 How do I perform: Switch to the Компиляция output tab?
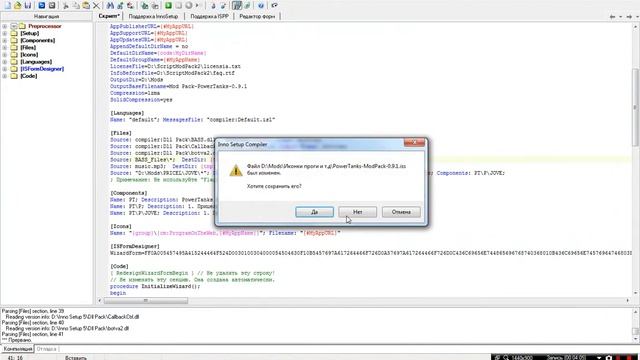(x=18, y=349)
